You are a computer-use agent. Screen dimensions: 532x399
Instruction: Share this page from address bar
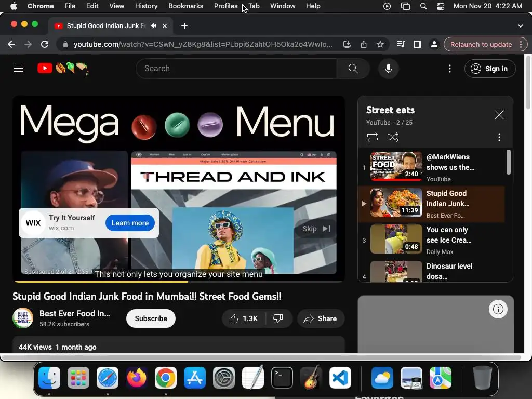[x=363, y=45]
